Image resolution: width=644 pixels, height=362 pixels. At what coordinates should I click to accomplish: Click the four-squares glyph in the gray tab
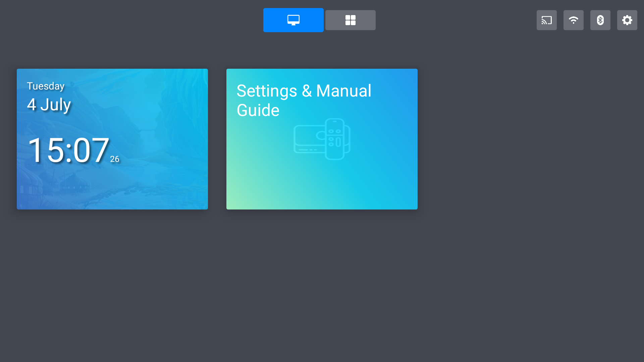pos(350,20)
